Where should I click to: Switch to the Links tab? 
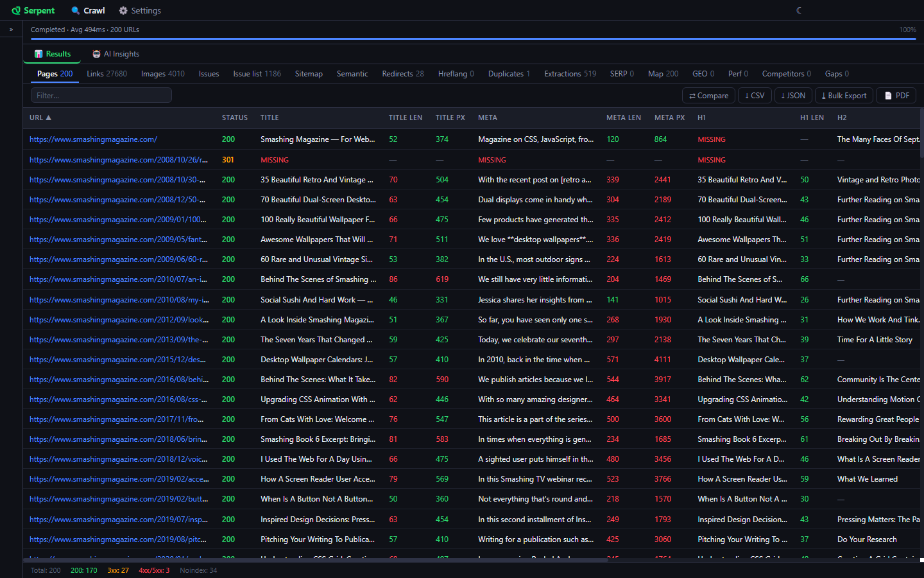click(107, 74)
